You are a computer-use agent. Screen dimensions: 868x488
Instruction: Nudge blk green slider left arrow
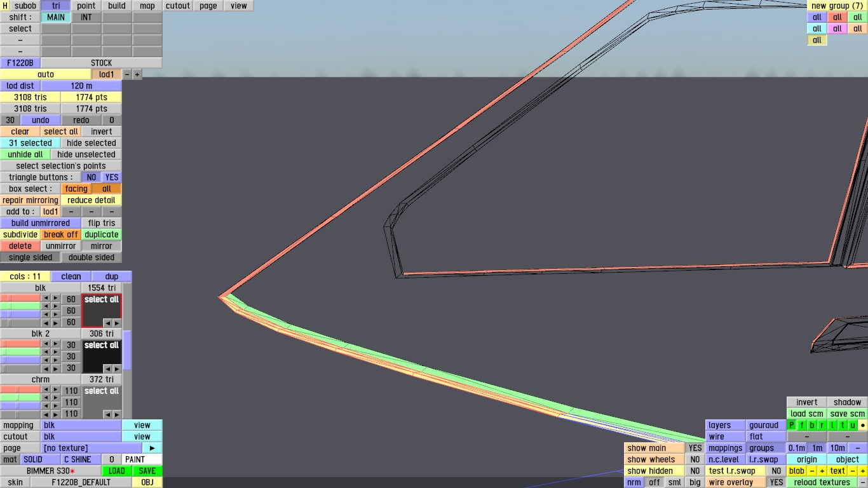tap(45, 307)
